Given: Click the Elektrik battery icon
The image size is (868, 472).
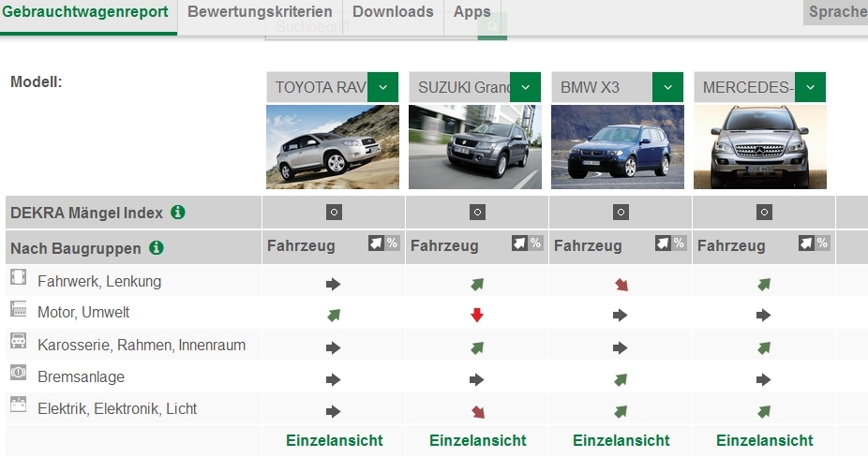Looking at the screenshot, I should [x=18, y=405].
